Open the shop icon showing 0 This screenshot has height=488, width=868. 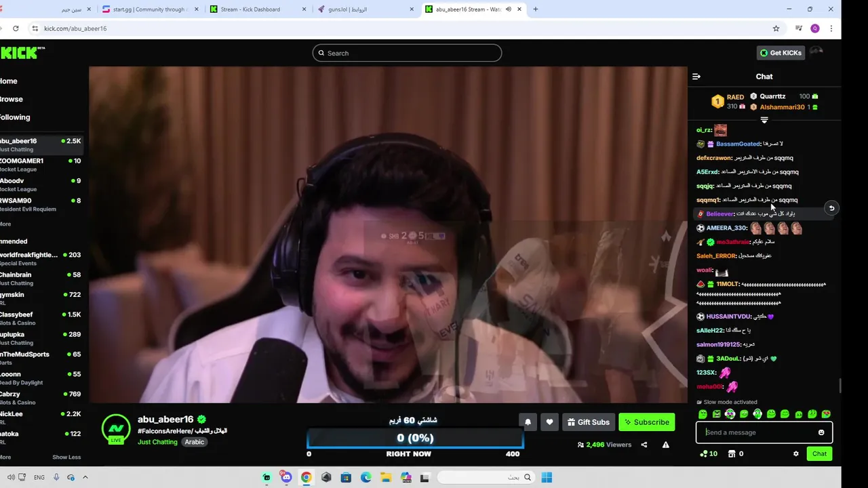(736, 453)
